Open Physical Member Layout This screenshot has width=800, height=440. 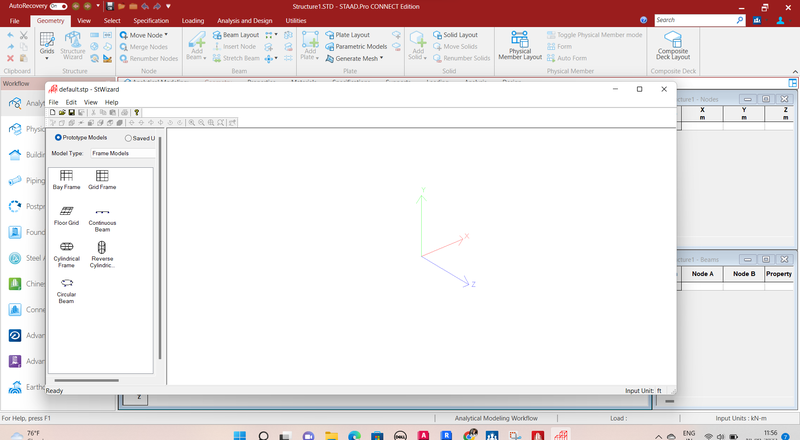click(520, 45)
